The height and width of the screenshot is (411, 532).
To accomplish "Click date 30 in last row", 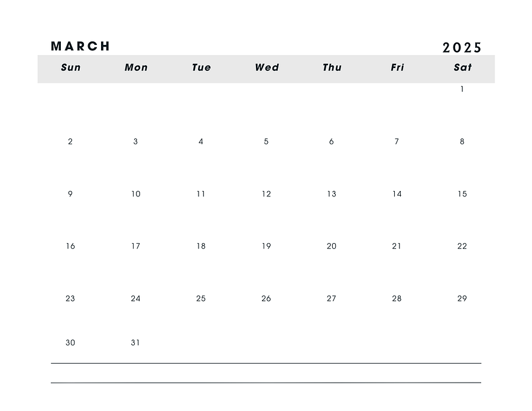I will [x=70, y=343].
